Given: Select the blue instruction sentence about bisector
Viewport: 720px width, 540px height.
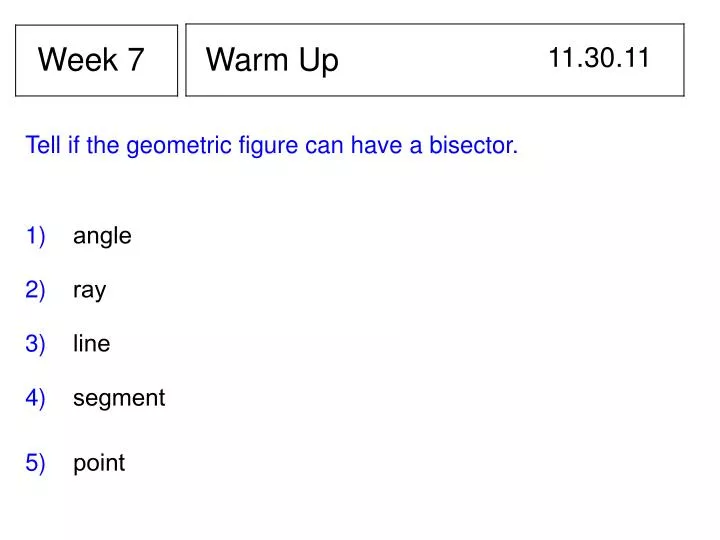Looking at the screenshot, I should tap(272, 146).
